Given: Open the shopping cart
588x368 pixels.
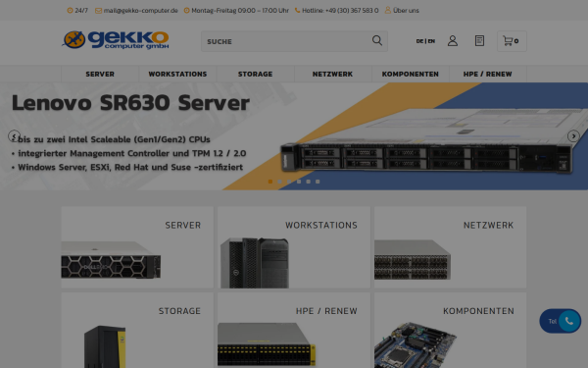Looking at the screenshot, I should 512,41.
